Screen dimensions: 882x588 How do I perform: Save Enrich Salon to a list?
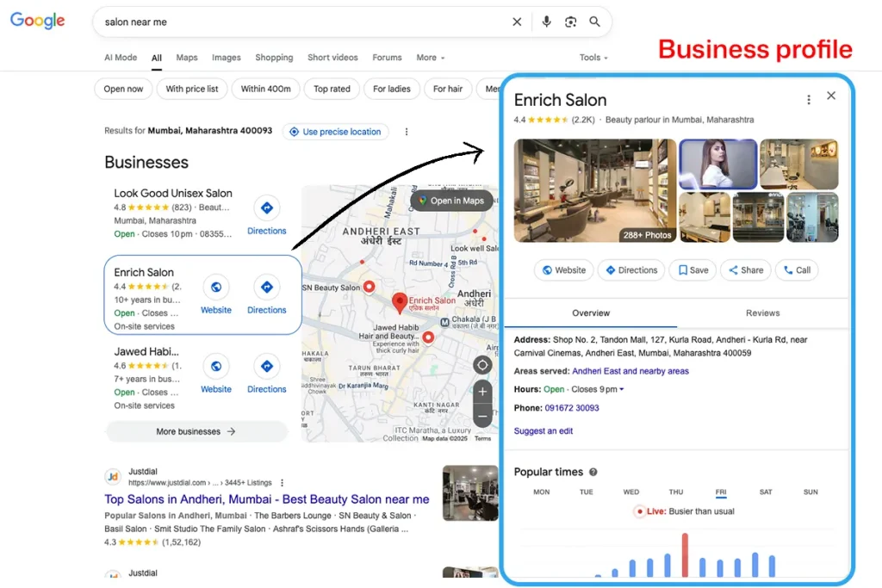[x=693, y=270]
